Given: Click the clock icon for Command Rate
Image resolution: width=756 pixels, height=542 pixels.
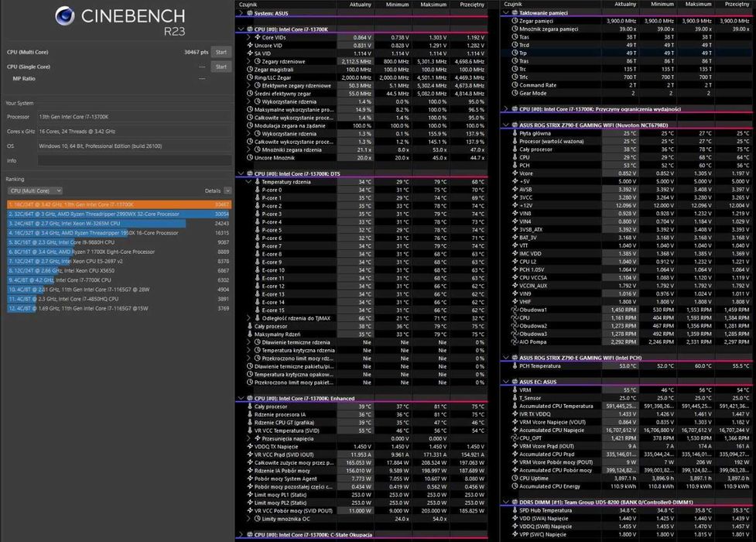Looking at the screenshot, I should tap(515, 85).
